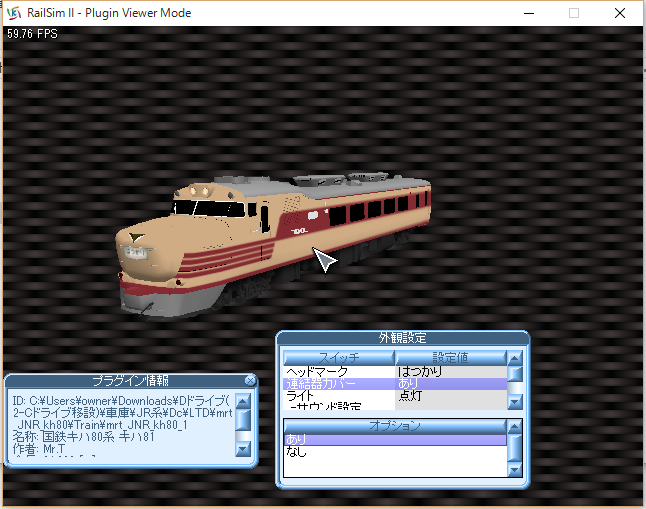Minimize the RailSim II window

[x=529, y=13]
